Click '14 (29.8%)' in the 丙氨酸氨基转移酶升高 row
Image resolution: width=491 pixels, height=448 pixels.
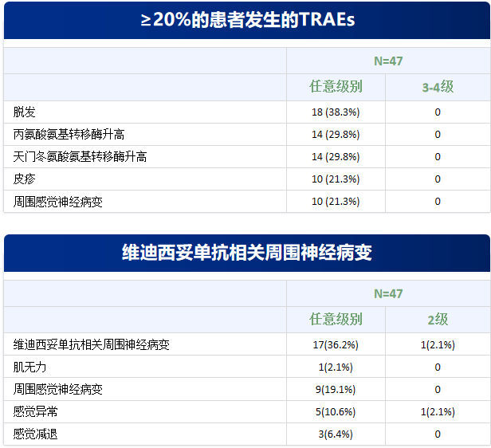(x=336, y=134)
